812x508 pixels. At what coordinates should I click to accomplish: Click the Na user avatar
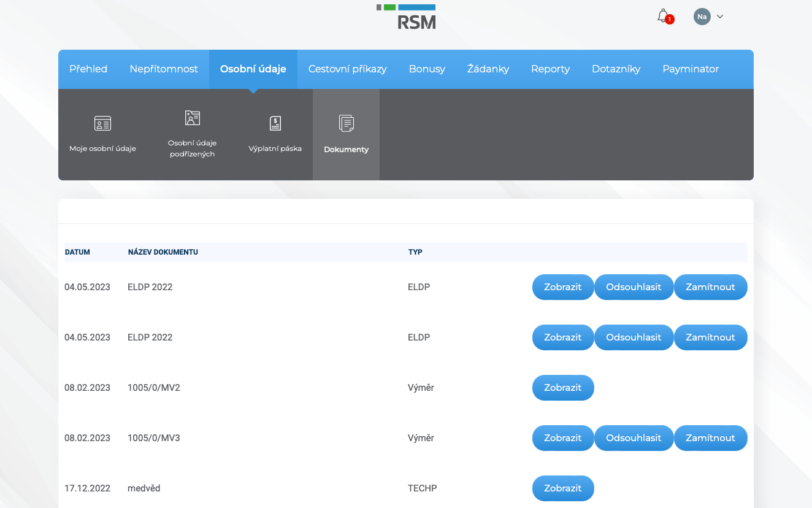[702, 17]
